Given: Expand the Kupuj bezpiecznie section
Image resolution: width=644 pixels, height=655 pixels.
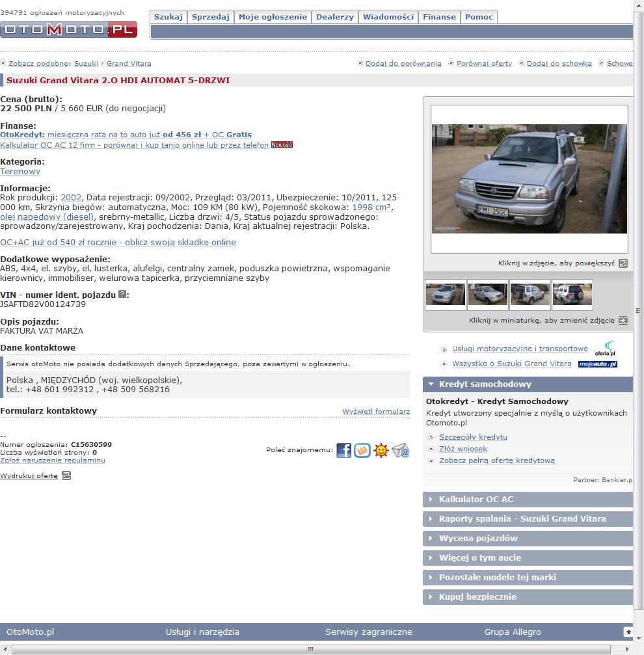Looking at the screenshot, I should pos(528,597).
